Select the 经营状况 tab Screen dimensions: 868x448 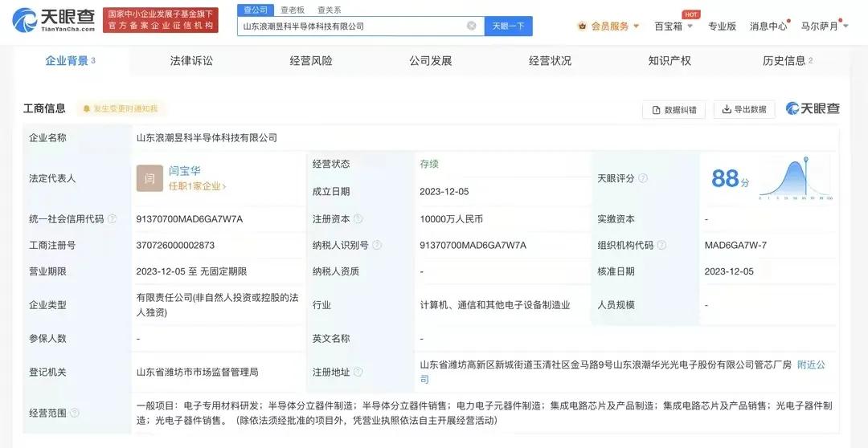[x=551, y=61]
